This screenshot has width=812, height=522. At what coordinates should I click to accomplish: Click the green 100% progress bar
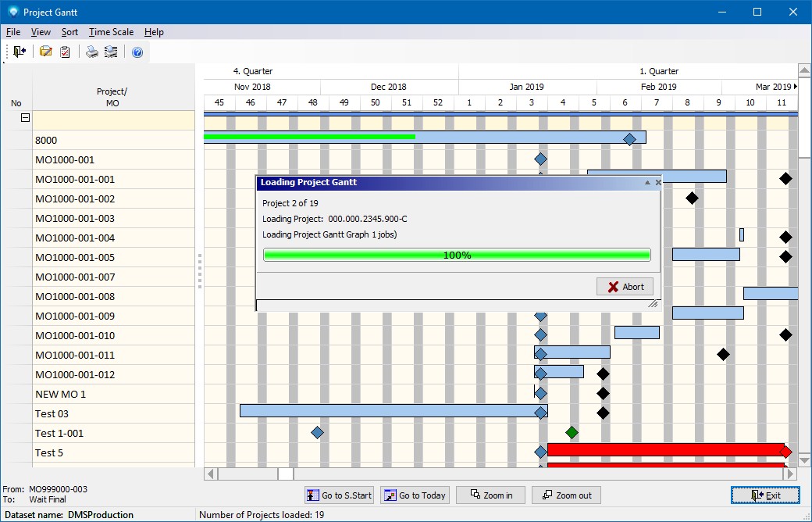(457, 255)
